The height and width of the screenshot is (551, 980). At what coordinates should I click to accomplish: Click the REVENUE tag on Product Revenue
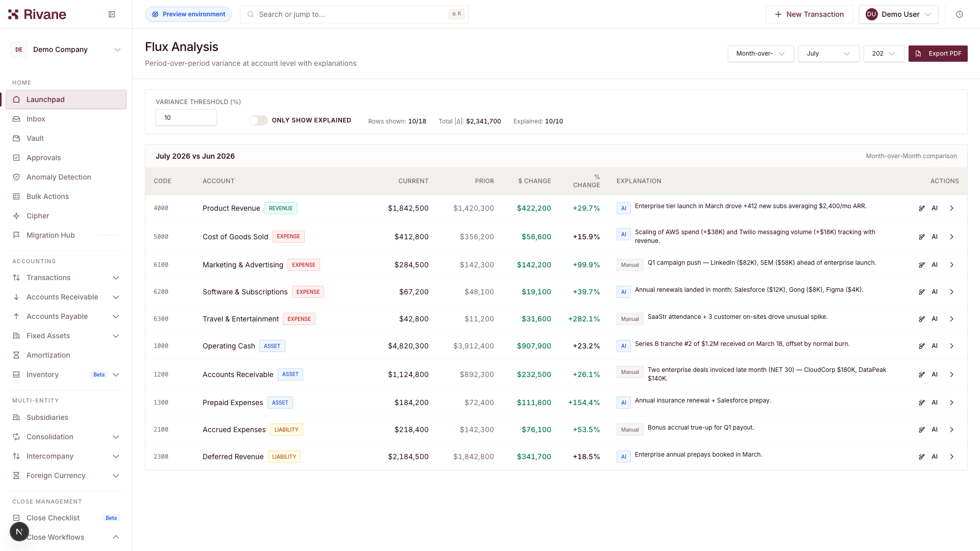[281, 208]
